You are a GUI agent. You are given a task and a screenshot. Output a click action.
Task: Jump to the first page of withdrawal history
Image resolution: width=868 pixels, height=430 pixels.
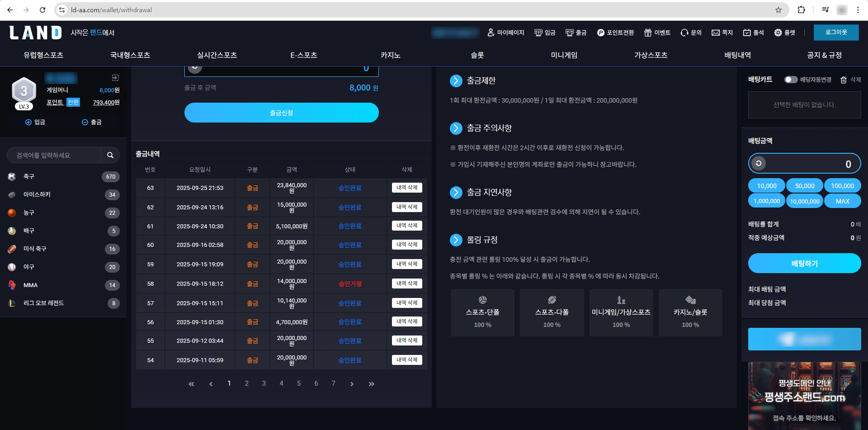[x=191, y=384]
